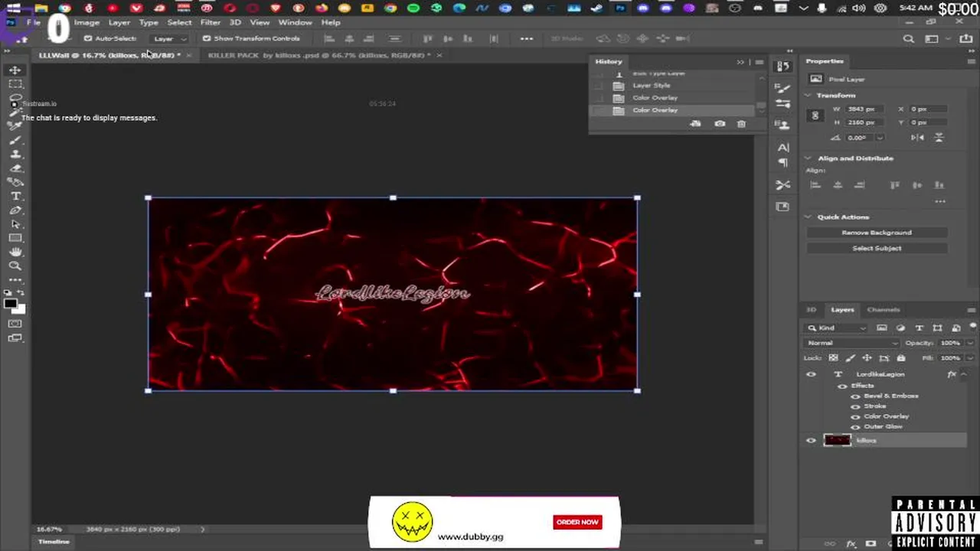Flip horizontal icon in Transform section
Screen dimensions: 980x551
918,138
